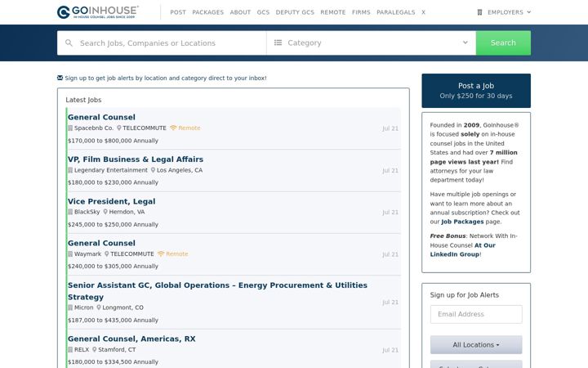
Task: Click the location pin next to Los Angeles, CA
Action: pyautogui.click(x=153, y=170)
